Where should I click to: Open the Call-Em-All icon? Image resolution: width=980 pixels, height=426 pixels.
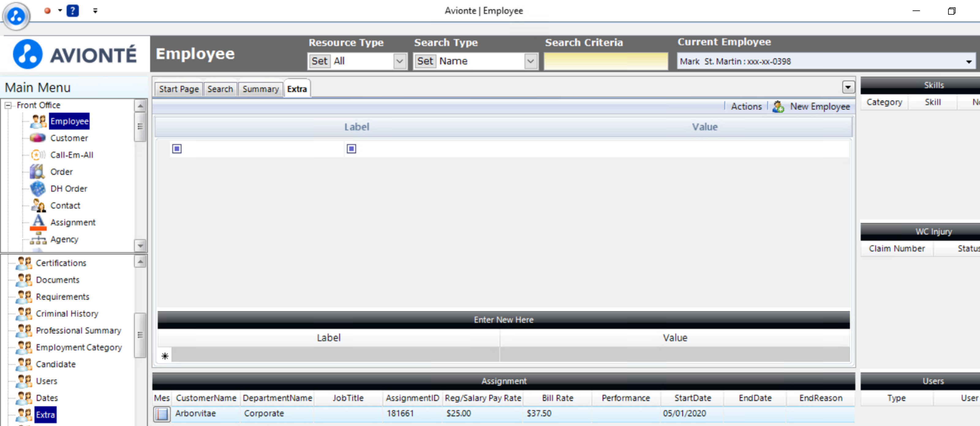[x=38, y=155]
